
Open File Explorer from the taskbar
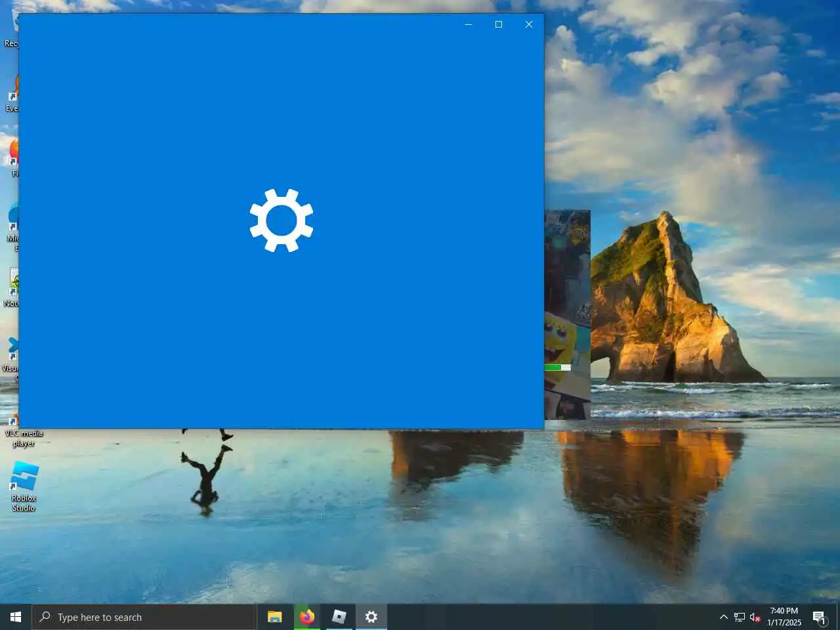tap(274, 617)
